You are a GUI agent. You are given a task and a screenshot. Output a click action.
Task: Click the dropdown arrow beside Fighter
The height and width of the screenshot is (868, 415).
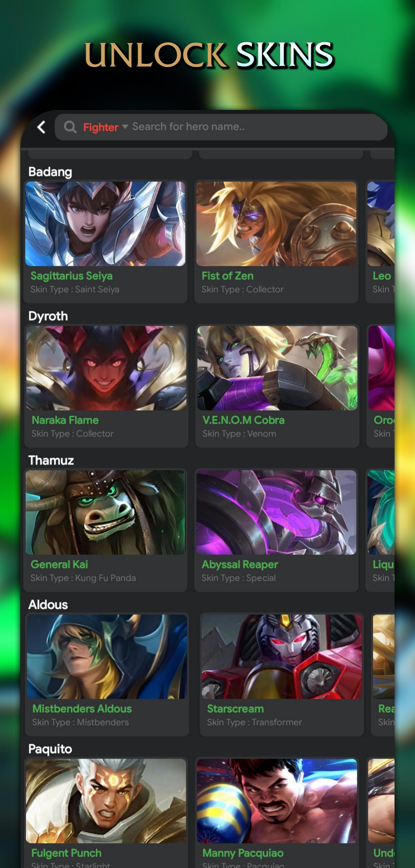[125, 127]
